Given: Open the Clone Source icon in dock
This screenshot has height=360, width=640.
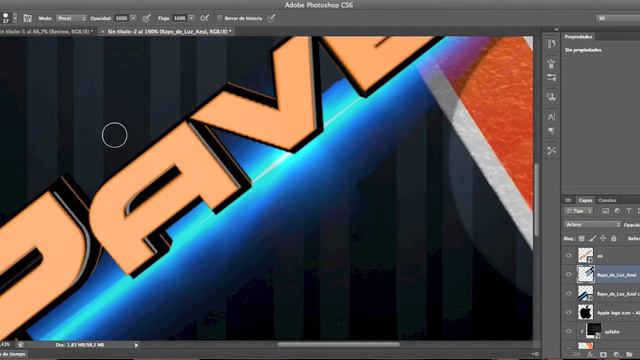Looking at the screenshot, I should click(551, 97).
